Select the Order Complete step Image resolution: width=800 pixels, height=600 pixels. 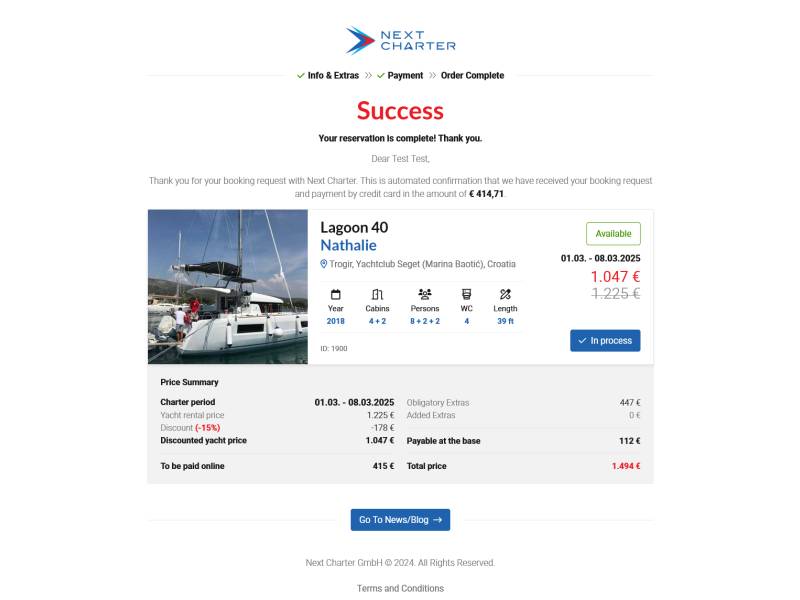[472, 76]
